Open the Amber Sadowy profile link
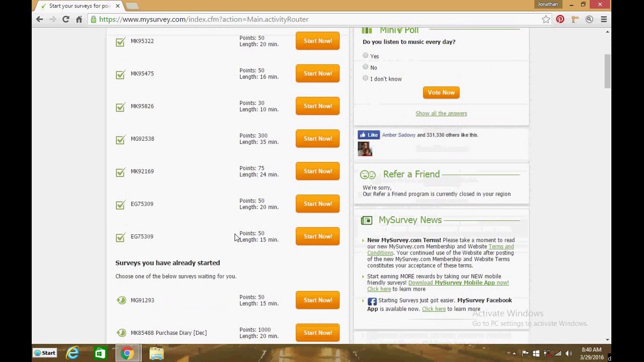 coord(399,135)
